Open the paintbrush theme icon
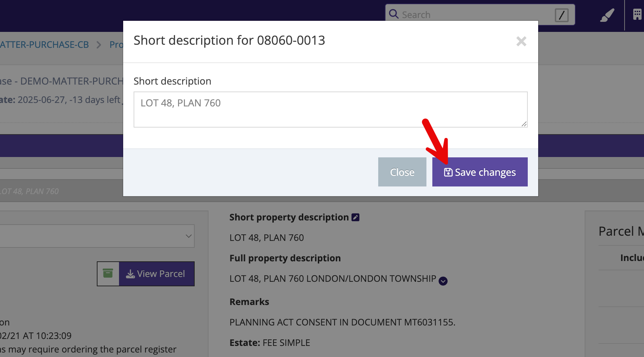The image size is (644, 357). pyautogui.click(x=607, y=15)
